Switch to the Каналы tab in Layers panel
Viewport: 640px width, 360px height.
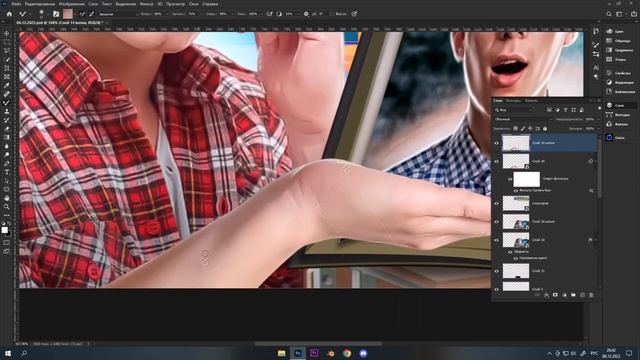coord(531,101)
